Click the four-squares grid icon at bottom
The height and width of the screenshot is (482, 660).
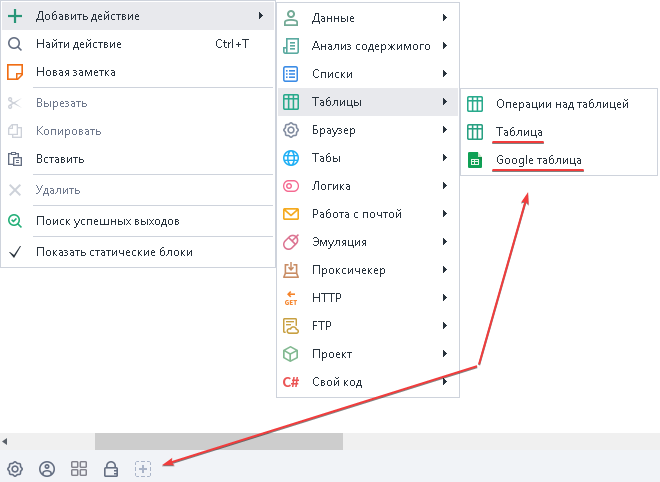click(x=79, y=468)
